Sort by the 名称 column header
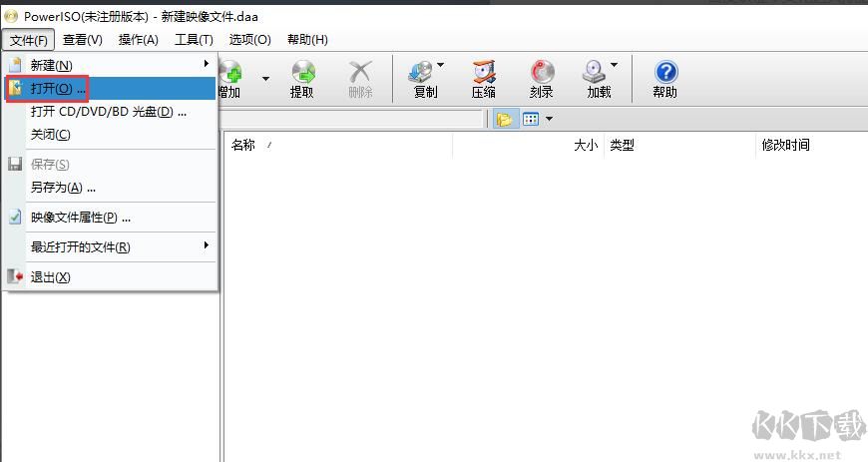 pyautogui.click(x=338, y=145)
